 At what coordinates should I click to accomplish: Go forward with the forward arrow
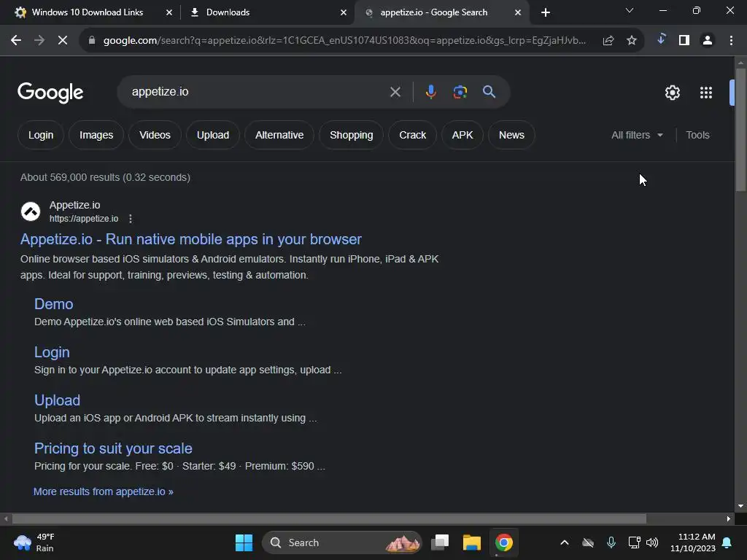(39, 41)
